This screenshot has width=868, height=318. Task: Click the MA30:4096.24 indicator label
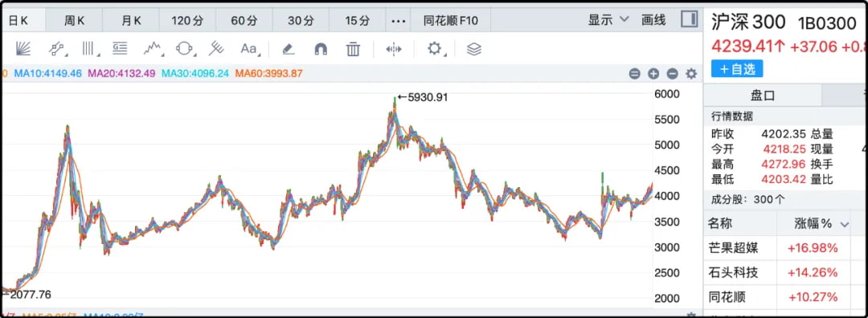coord(195,73)
